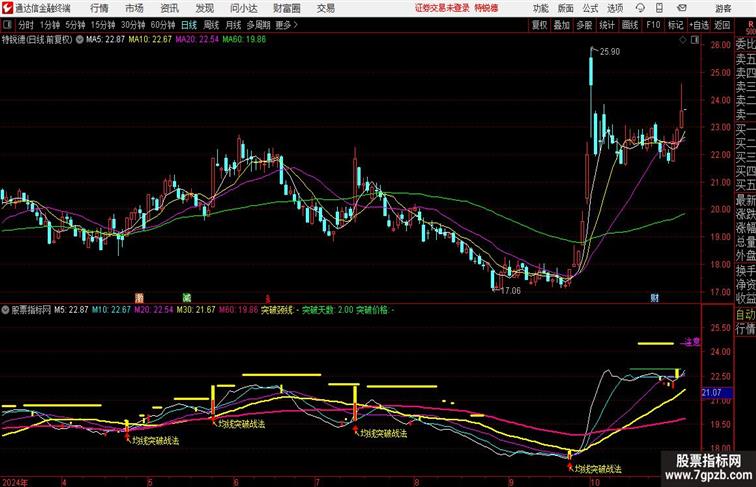Image resolution: width=756 pixels, height=487 pixels.
Task: Click the red $ marker under main chart
Action: pyautogui.click(x=268, y=299)
